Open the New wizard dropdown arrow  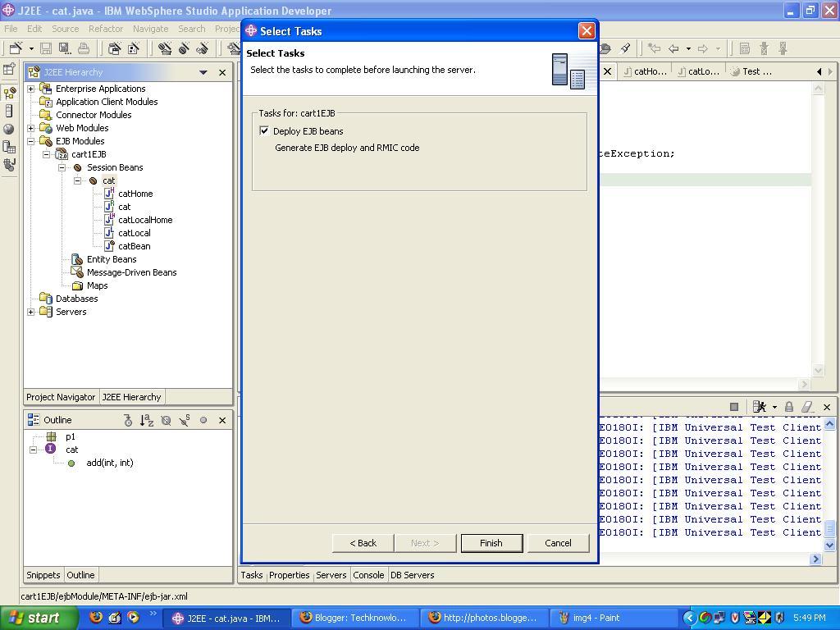point(31,48)
